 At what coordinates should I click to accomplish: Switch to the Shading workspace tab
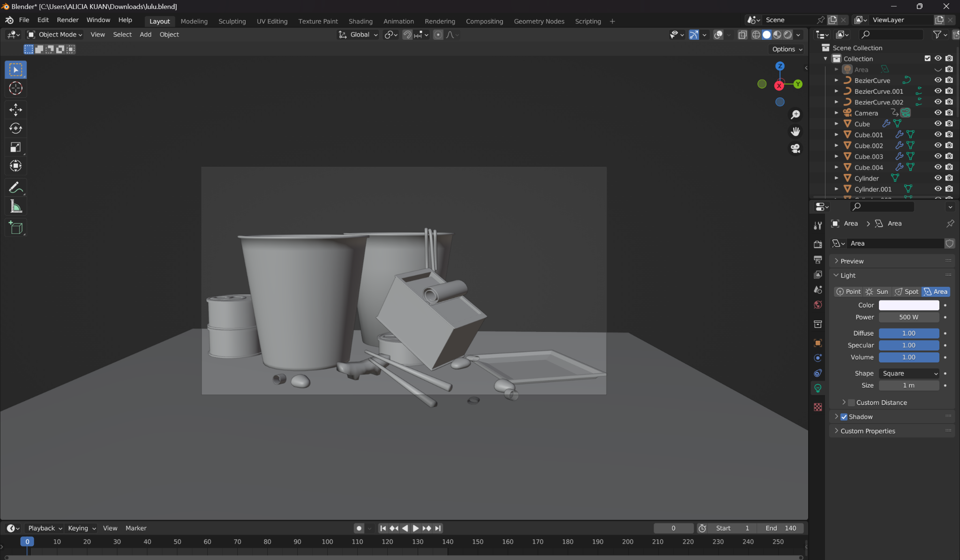pyautogui.click(x=360, y=22)
